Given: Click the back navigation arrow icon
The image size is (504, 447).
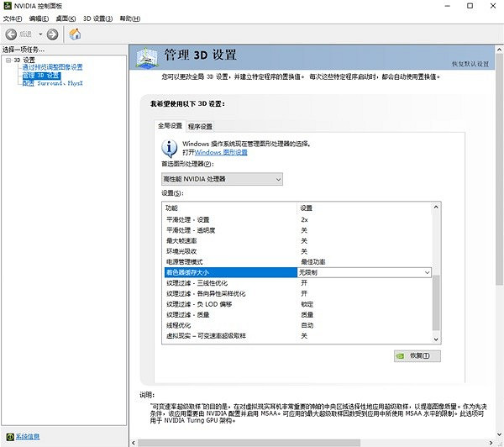Looking at the screenshot, I should (12, 34).
